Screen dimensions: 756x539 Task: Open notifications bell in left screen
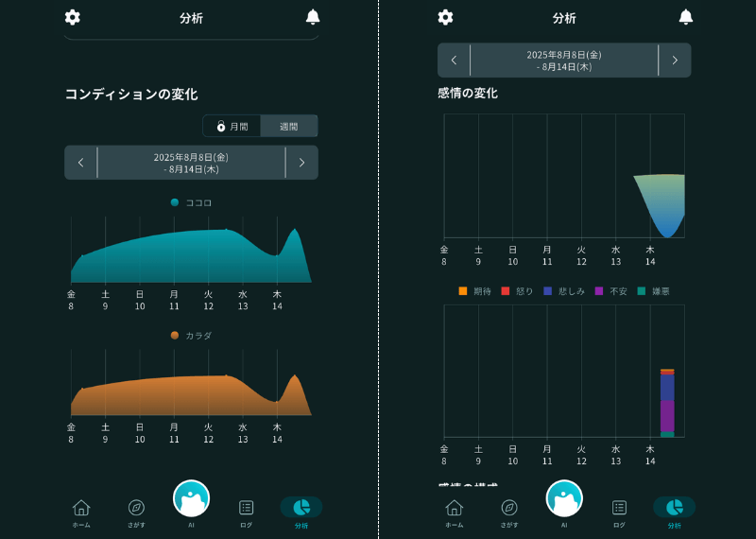pyautogui.click(x=313, y=17)
